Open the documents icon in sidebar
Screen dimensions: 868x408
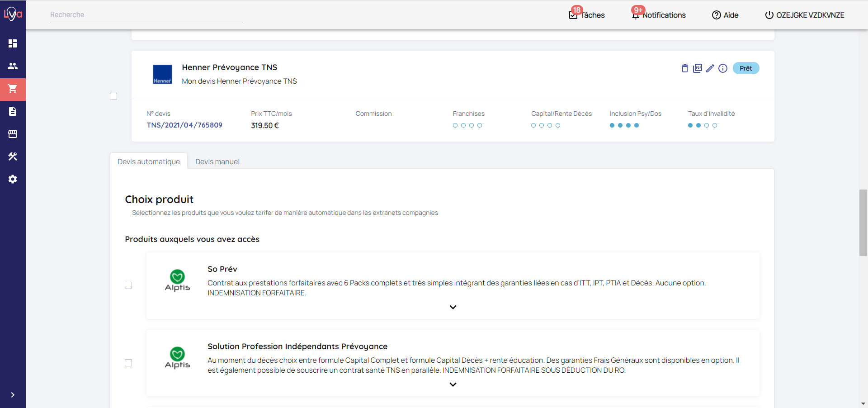pos(13,111)
